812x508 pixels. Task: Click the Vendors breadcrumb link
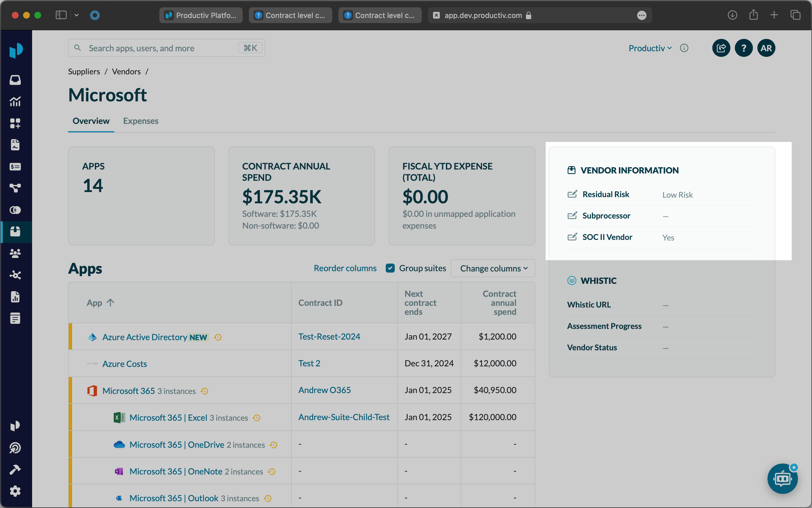click(126, 72)
